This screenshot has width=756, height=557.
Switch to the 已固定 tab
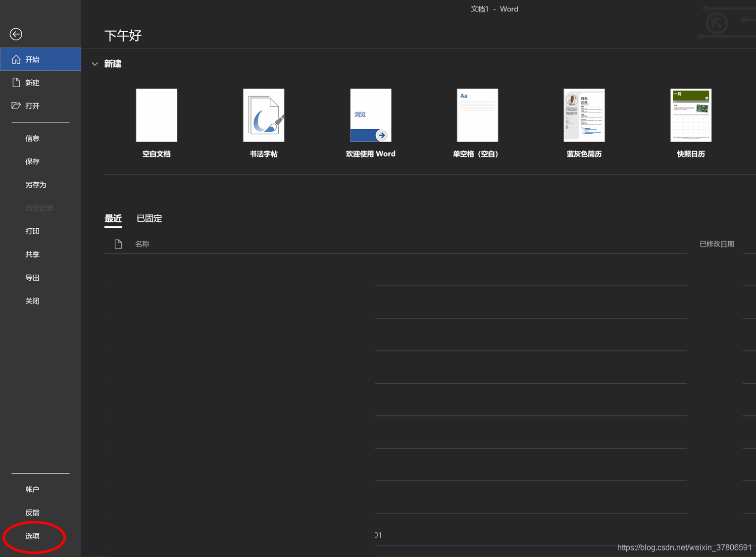(x=149, y=218)
